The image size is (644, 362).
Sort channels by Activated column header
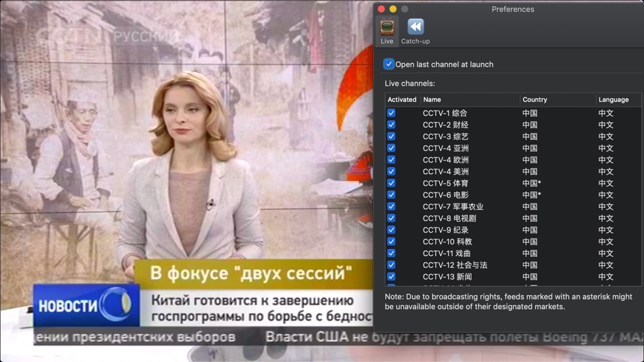tap(402, 99)
